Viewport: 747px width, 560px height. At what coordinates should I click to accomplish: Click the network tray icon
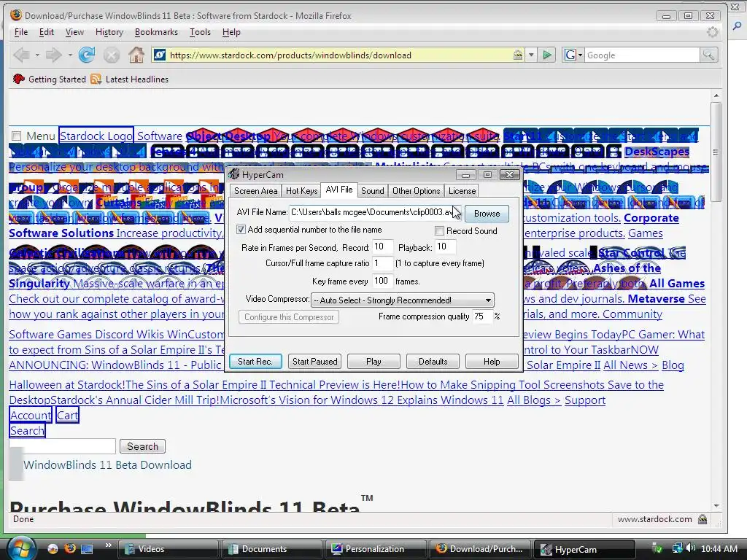tap(677, 548)
